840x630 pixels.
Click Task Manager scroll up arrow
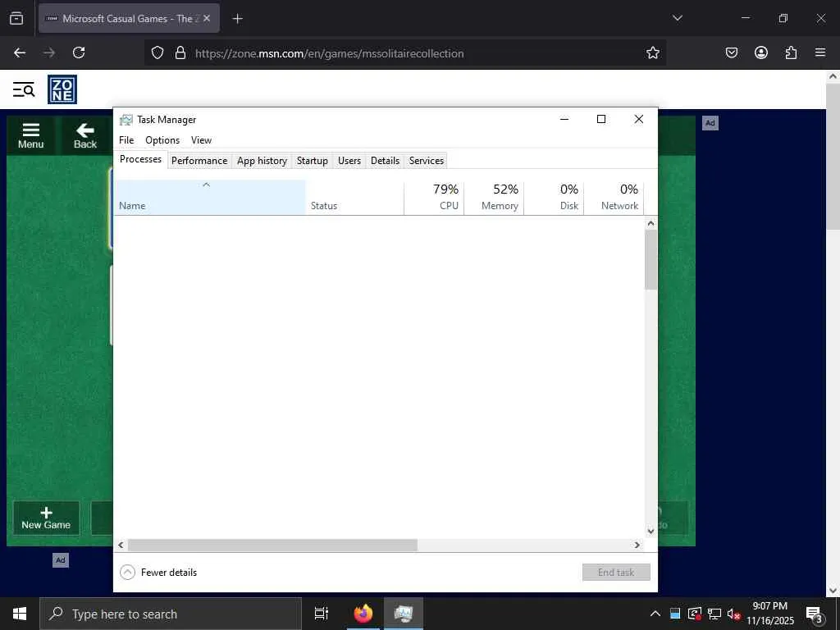tap(651, 223)
